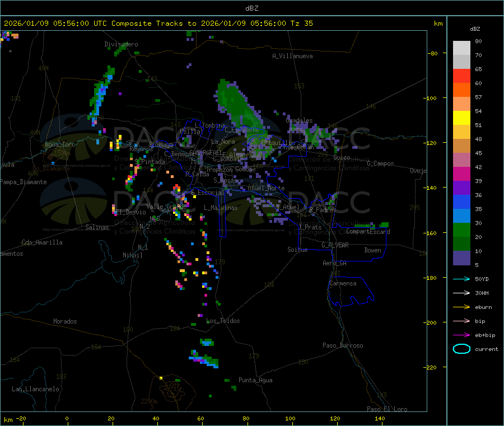Viewport: 504px width, 426px height.
Task: Click the Salinas location label
Action: coord(97,227)
